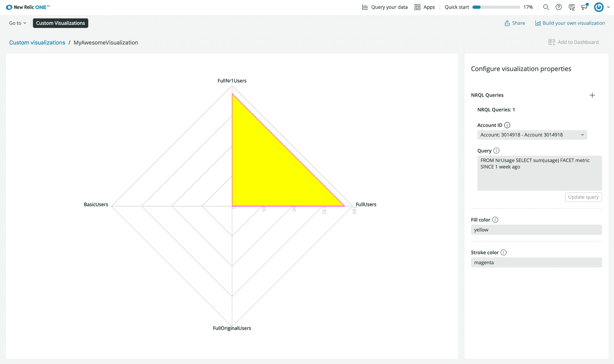Open the user account avatar menu
This screenshot has height=364, width=614.
599,7
